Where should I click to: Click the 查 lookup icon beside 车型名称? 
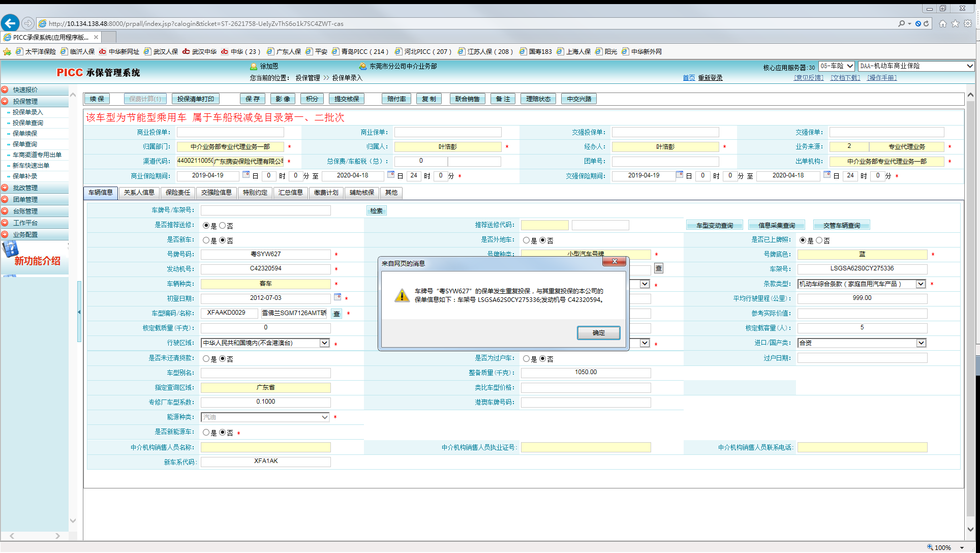tap(336, 314)
